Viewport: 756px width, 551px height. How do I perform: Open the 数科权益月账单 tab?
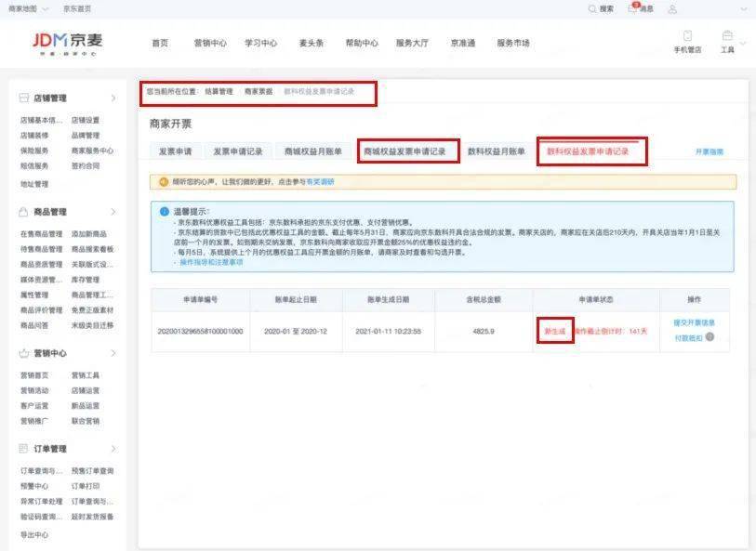[496, 151]
